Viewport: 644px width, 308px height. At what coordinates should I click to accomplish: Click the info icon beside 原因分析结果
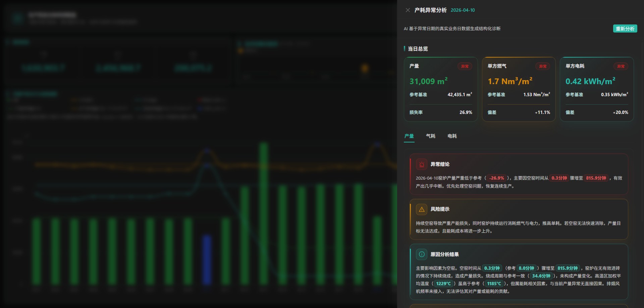tap(422, 254)
